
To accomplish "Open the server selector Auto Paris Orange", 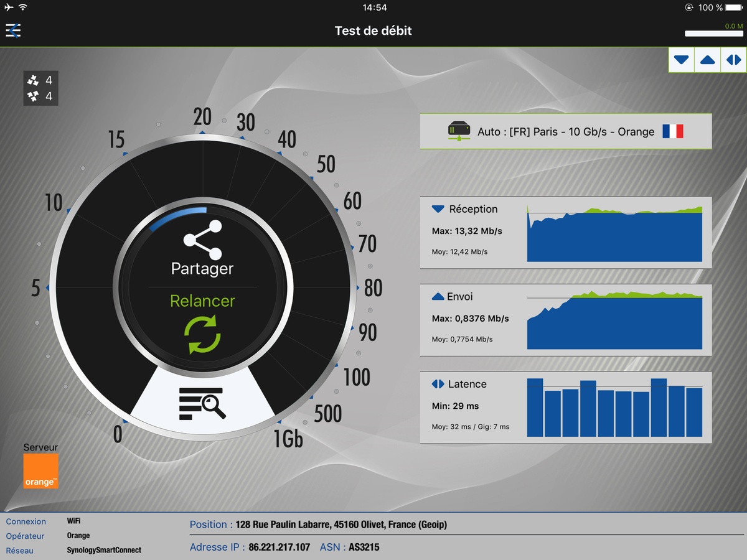I will tap(566, 131).
